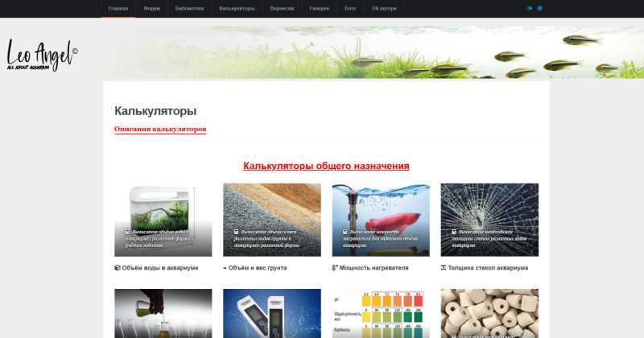This screenshot has width=644, height=338.
Task: Click the Leo Angel site logo
Action: click(42, 55)
